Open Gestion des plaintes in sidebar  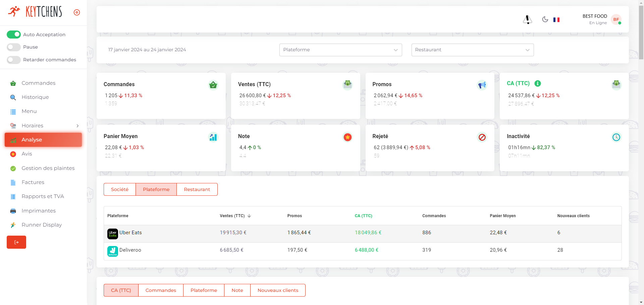click(x=48, y=168)
